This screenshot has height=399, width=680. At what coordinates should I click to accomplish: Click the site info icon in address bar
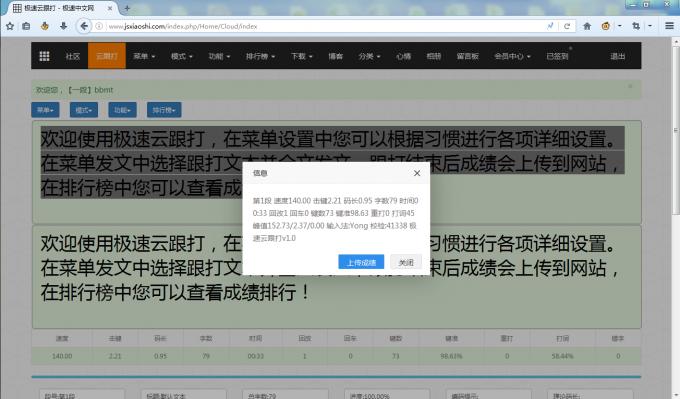[99, 26]
